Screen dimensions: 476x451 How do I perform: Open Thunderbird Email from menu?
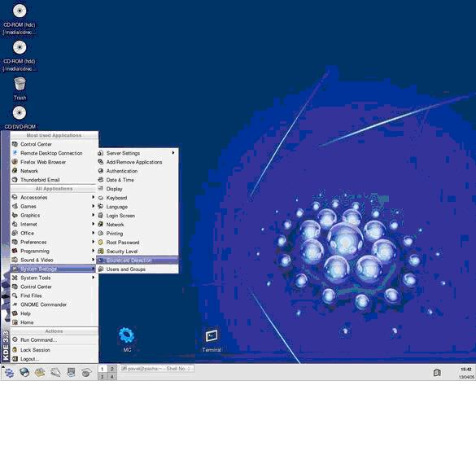54,180
